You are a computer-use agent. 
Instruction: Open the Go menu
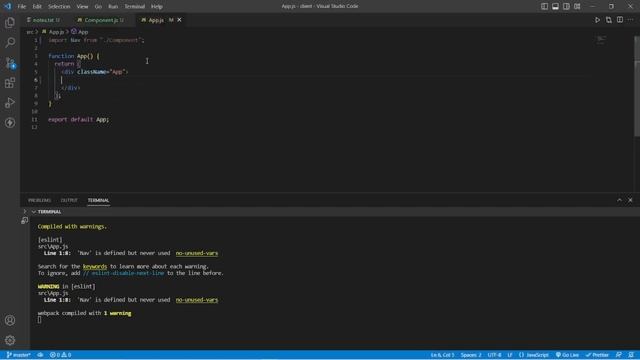(x=98, y=6)
